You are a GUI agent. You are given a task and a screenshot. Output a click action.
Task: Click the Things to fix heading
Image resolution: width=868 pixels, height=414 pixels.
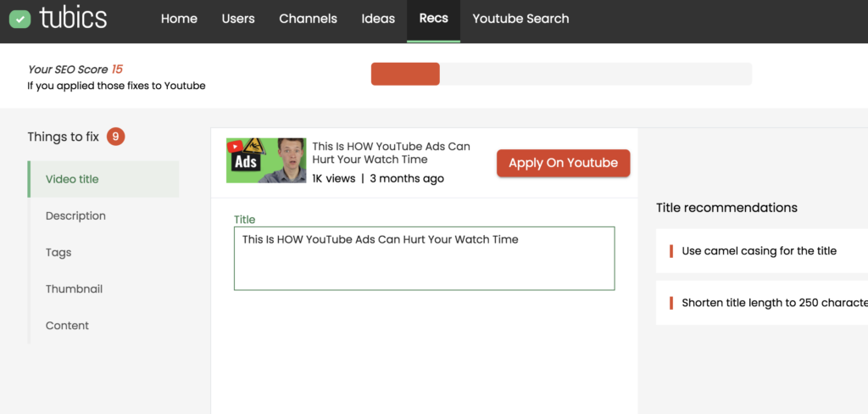(63, 137)
